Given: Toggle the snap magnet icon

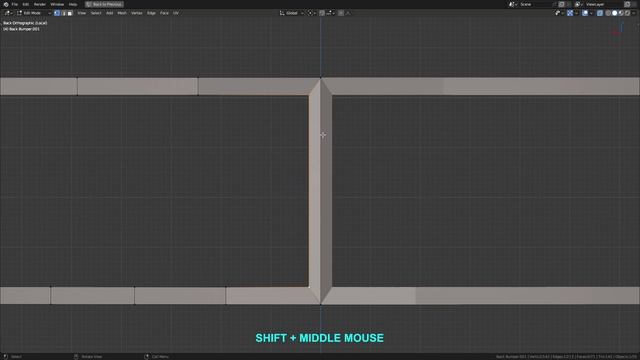Looking at the screenshot, I should [x=322, y=13].
